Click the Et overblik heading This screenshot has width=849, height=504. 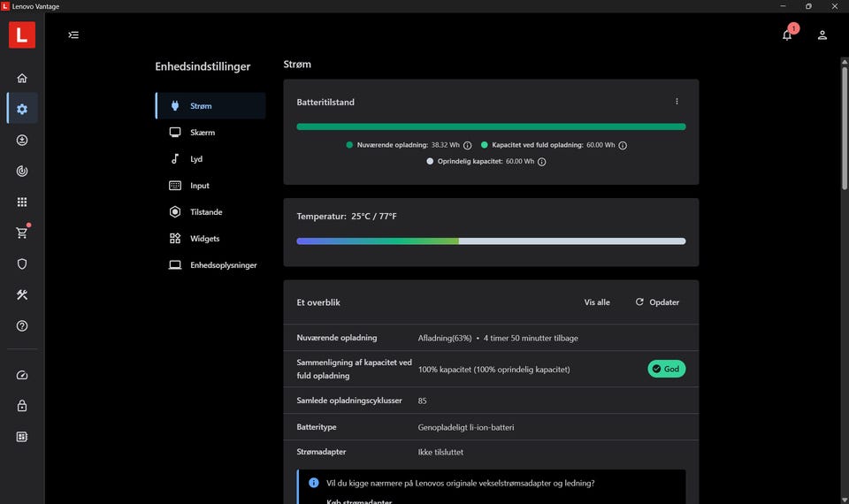[318, 302]
